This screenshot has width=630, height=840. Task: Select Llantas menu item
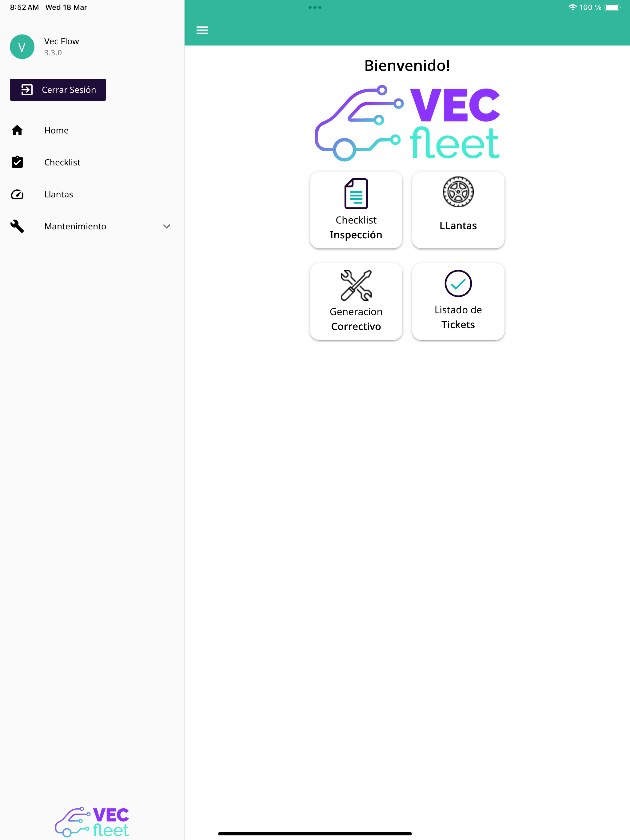click(92, 194)
